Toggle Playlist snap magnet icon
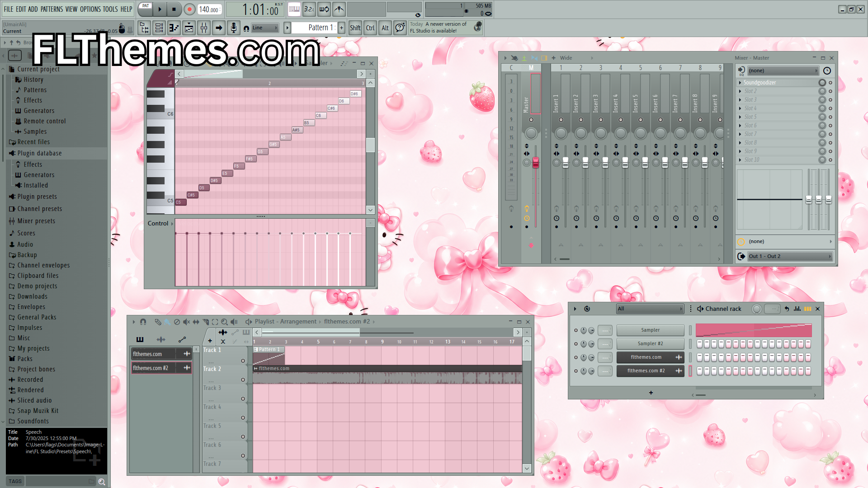 pos(143,322)
